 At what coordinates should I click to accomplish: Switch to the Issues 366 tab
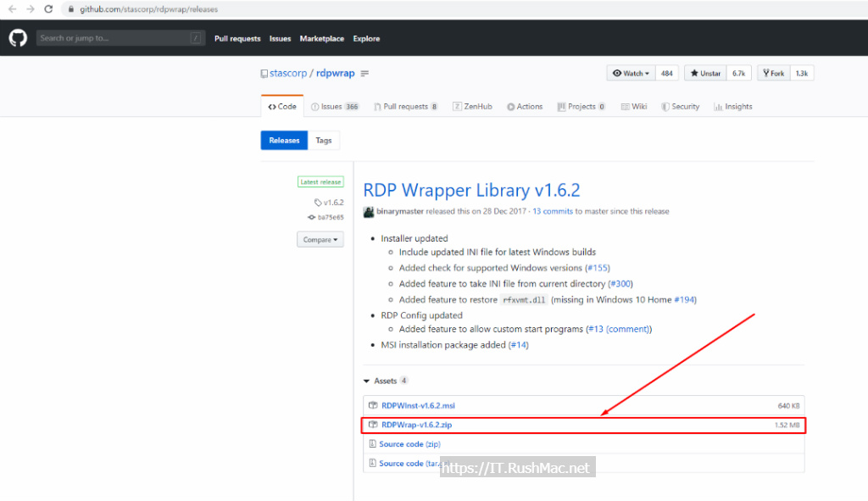335,107
